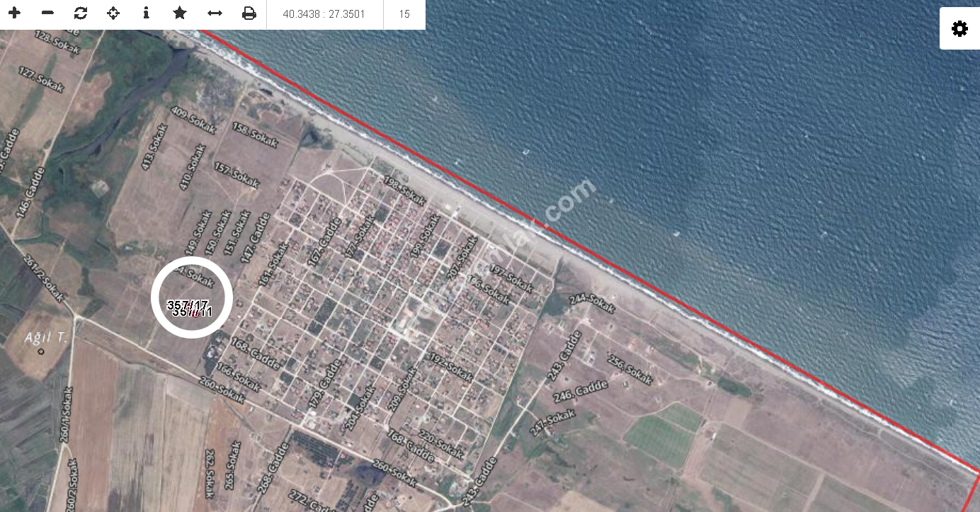The height and width of the screenshot is (512, 980).
Task: Click the 256. Sokak street label
Action: pyautogui.click(x=629, y=368)
